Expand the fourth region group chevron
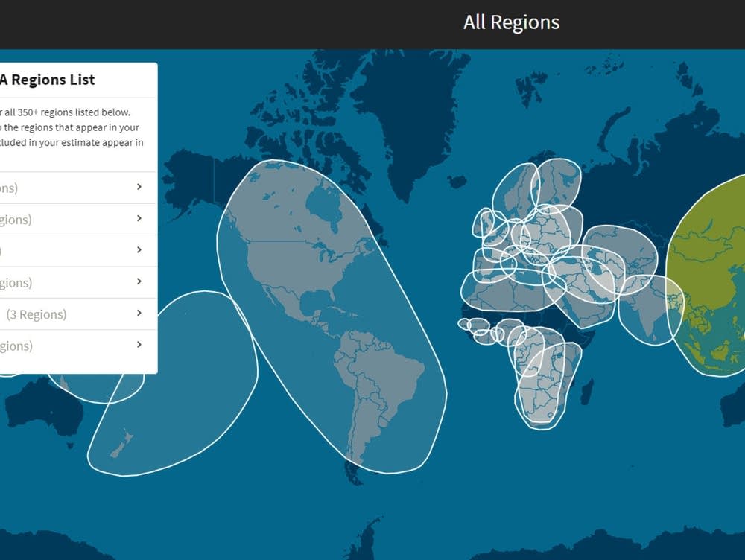The width and height of the screenshot is (745, 560). tap(139, 281)
